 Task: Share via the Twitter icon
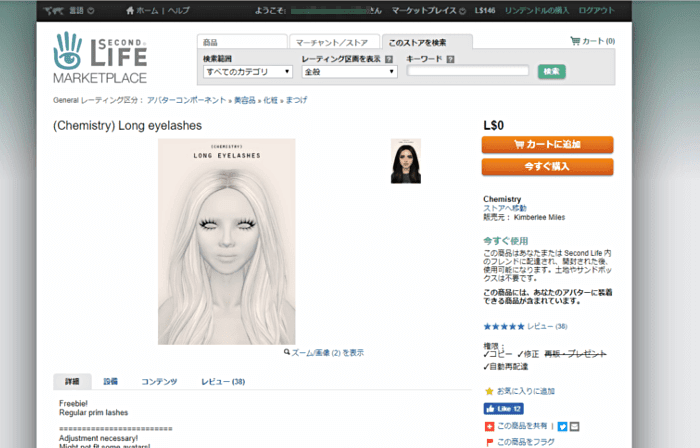[x=562, y=427]
